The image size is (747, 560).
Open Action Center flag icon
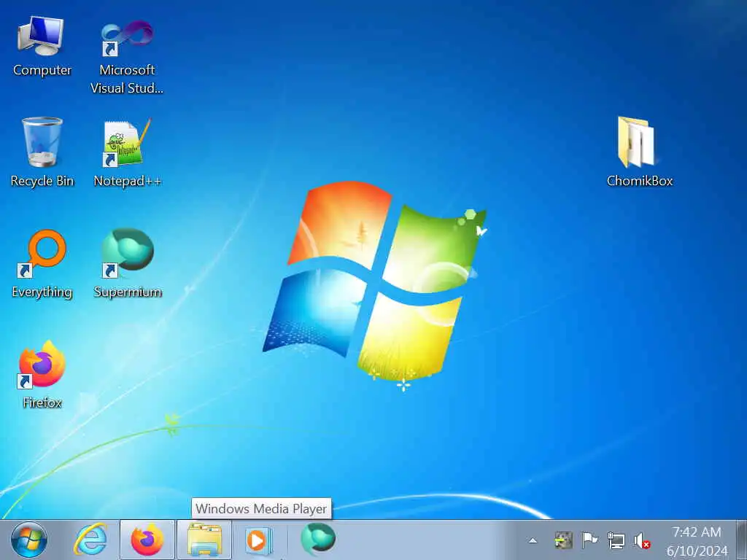pyautogui.click(x=589, y=540)
